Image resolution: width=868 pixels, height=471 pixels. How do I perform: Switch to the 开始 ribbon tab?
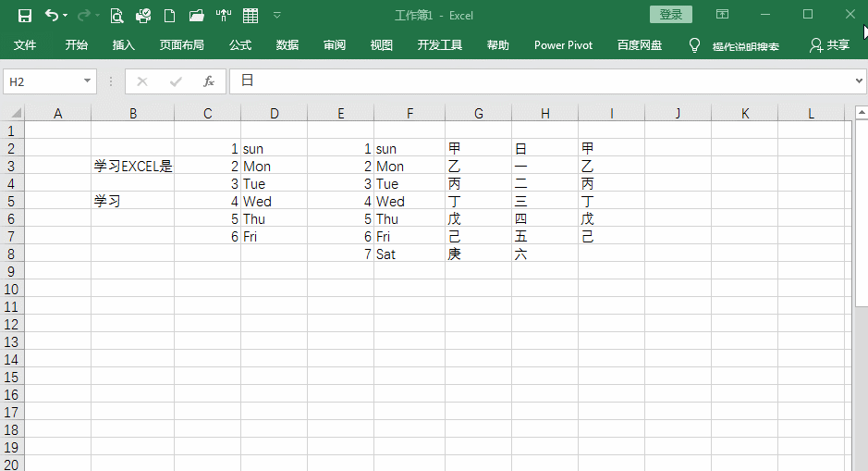click(77, 45)
